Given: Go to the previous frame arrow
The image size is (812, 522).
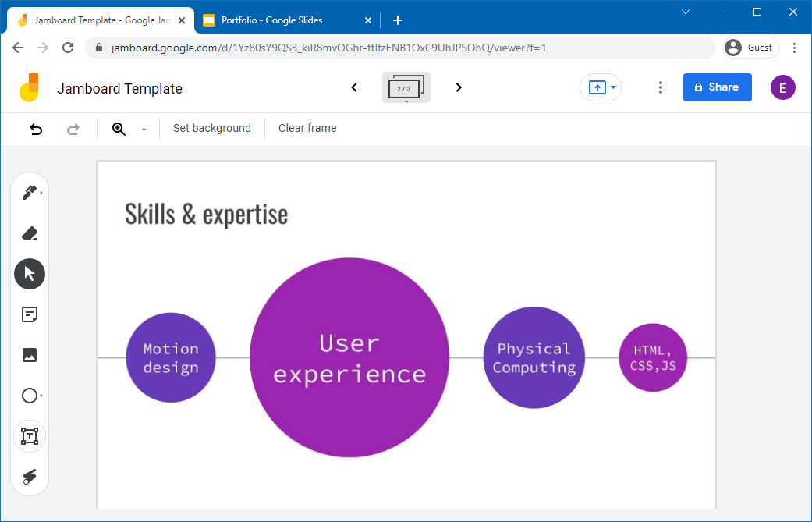Looking at the screenshot, I should (354, 87).
